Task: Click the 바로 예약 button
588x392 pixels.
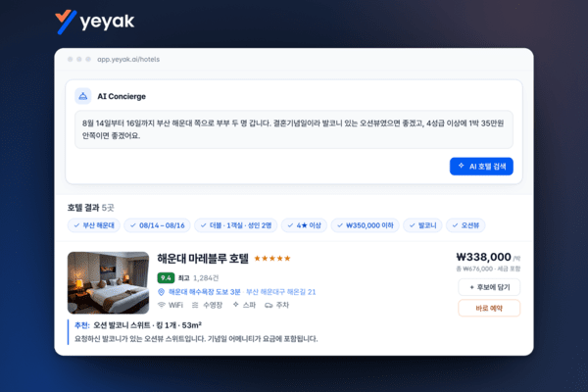Action: (x=489, y=309)
